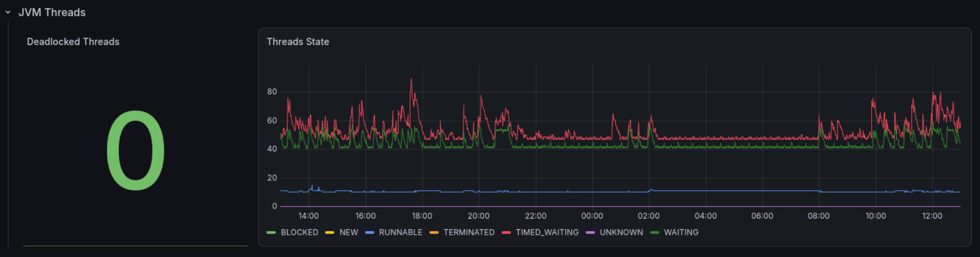Open the Threads State panel title

[x=298, y=42]
